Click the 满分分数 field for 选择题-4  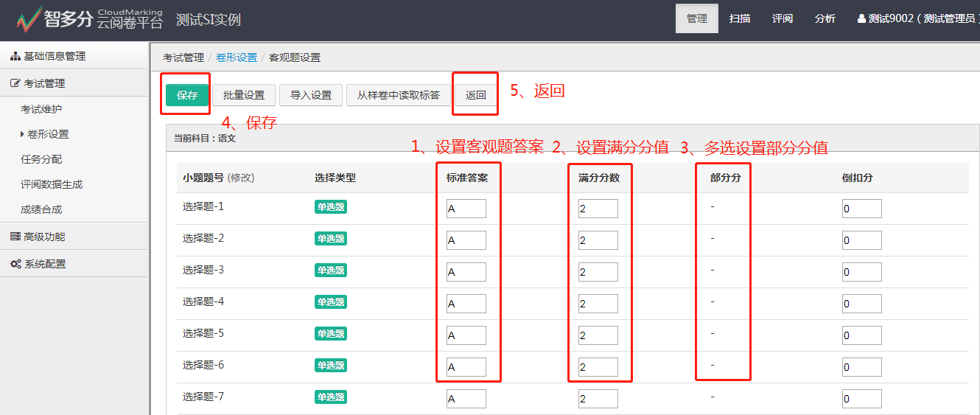click(598, 304)
